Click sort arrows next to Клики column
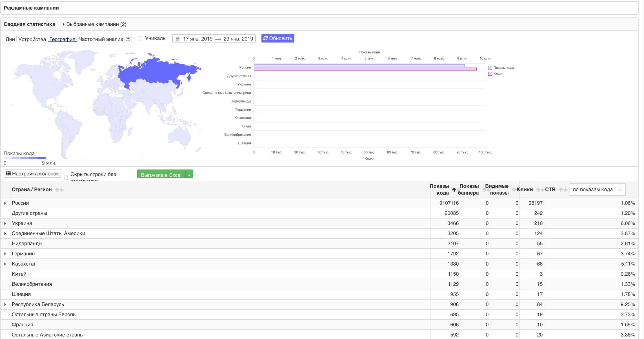Image resolution: width=644 pixels, height=339 pixels. click(x=540, y=189)
